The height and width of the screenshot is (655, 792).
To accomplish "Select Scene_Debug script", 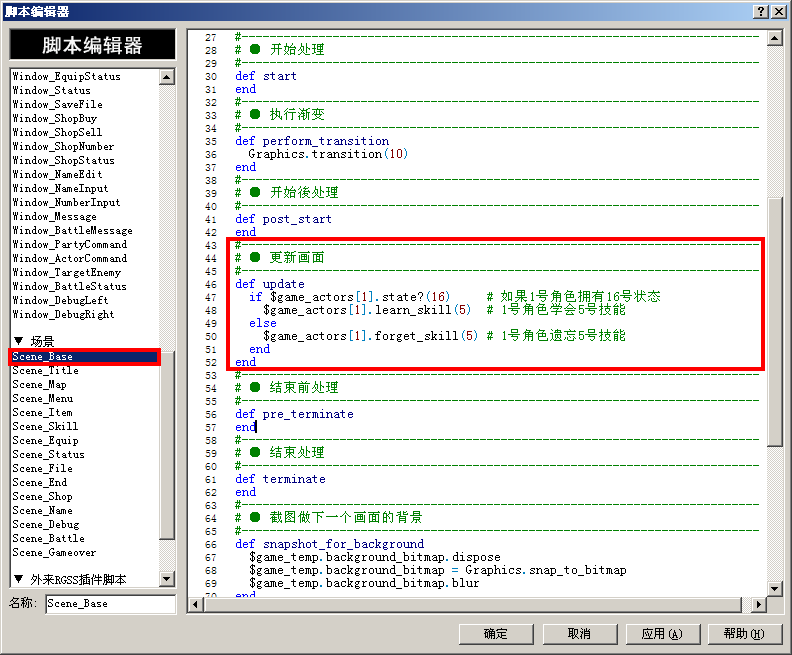I will pos(45,525).
